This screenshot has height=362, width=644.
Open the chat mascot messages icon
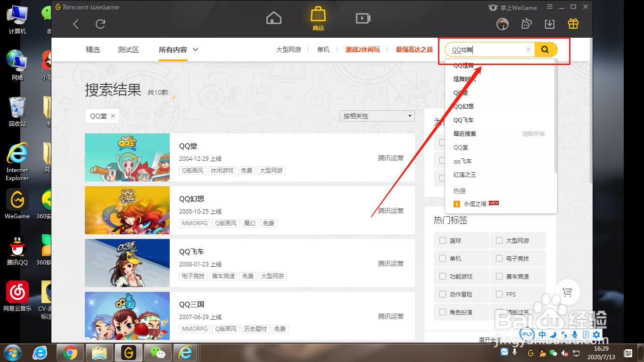coord(526,24)
